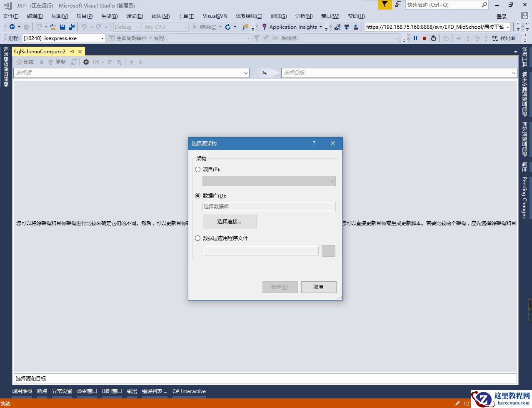Click the SVN repository browse icon

click(x=337, y=27)
